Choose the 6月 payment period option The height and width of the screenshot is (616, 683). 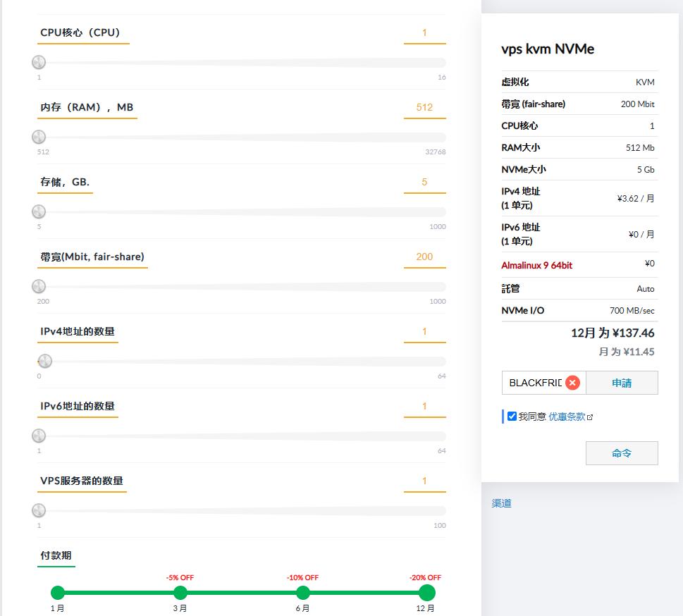[303, 593]
